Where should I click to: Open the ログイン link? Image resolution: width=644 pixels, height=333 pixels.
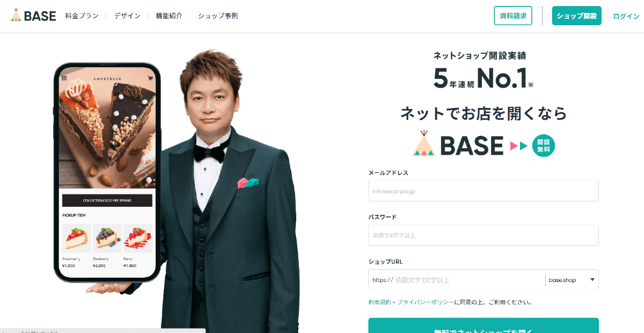click(x=626, y=16)
